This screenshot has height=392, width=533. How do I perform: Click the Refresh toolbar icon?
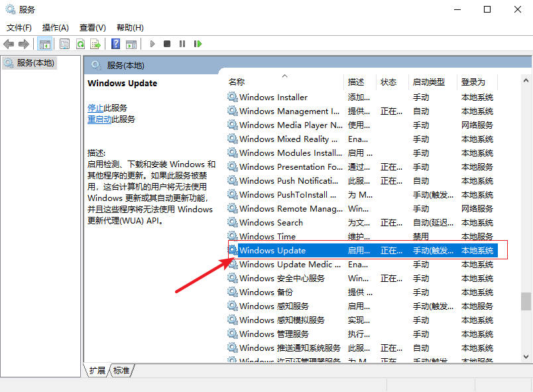coord(80,44)
